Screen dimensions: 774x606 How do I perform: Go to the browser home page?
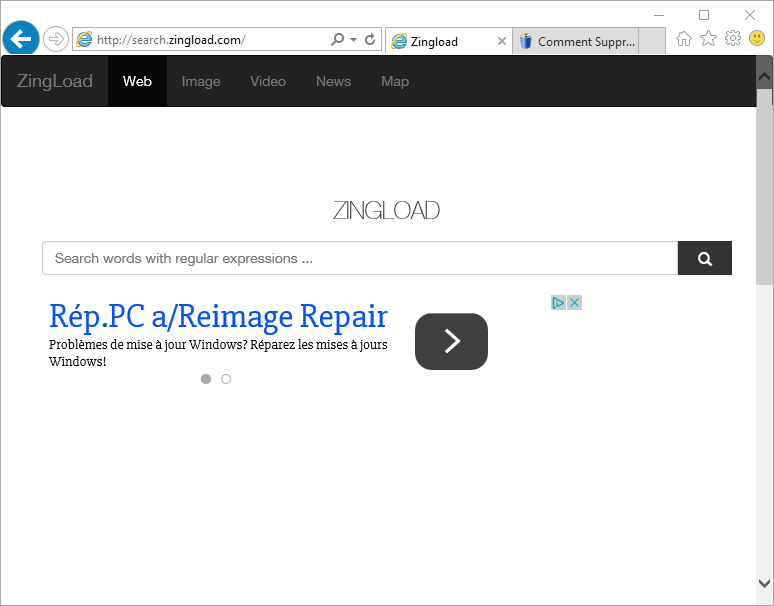pos(684,38)
